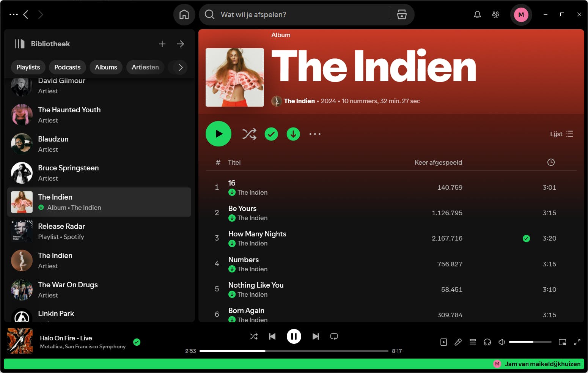Open the Lijst view dropdown
Viewport: 588px width, 373px height.
[561, 134]
